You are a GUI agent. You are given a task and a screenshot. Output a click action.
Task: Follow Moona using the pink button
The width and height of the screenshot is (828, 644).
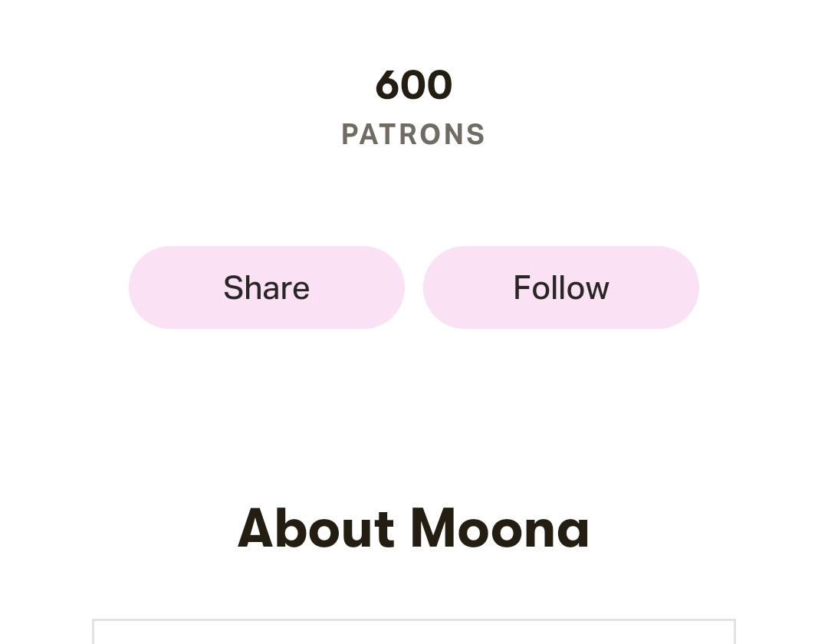tap(560, 287)
